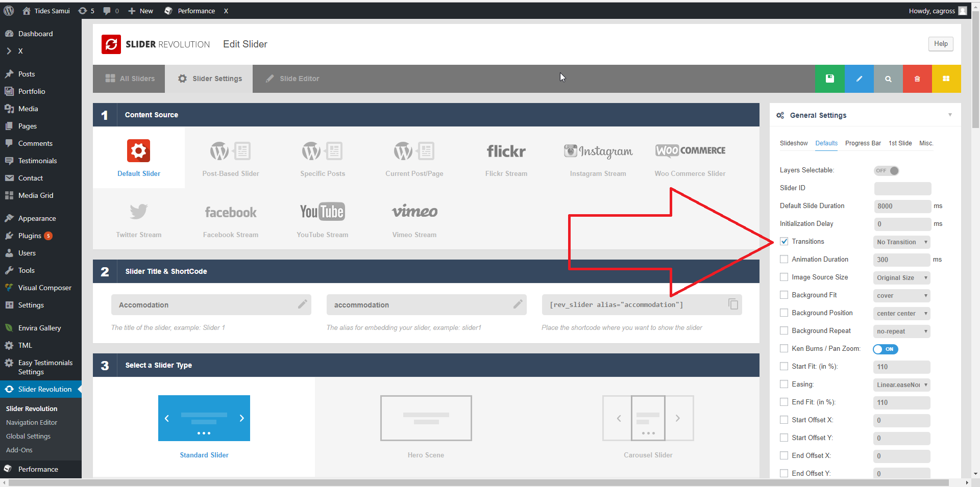Viewport: 980px width, 487px height.
Task: Toggle the Ken Burns / Pan Zoom switch
Action: click(x=886, y=349)
